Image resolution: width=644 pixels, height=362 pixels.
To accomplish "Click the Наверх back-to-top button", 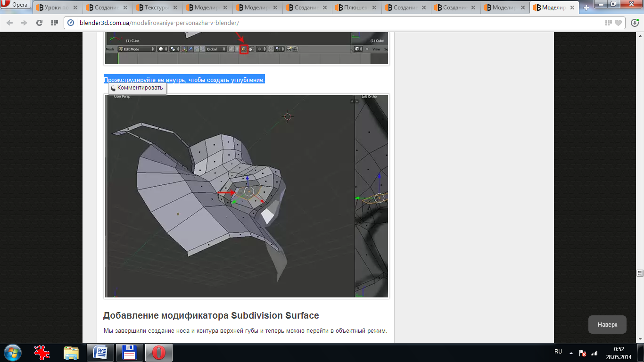I will click(x=607, y=325).
